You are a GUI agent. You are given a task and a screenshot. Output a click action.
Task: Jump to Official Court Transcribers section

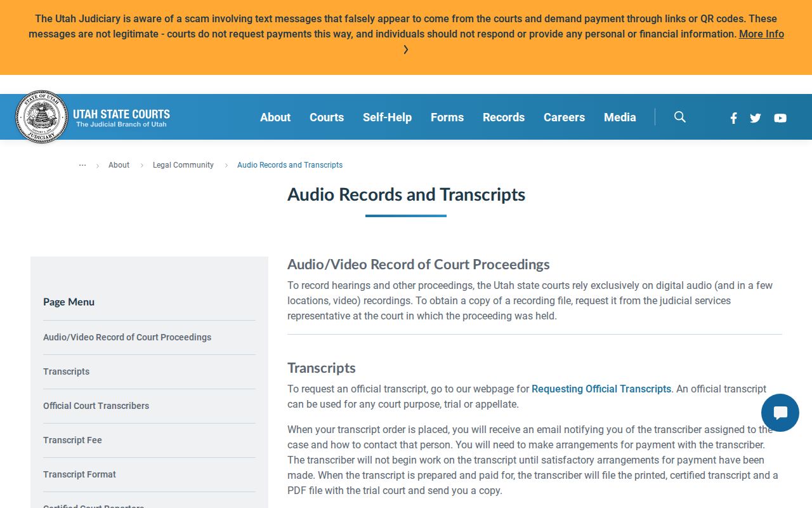coord(96,406)
